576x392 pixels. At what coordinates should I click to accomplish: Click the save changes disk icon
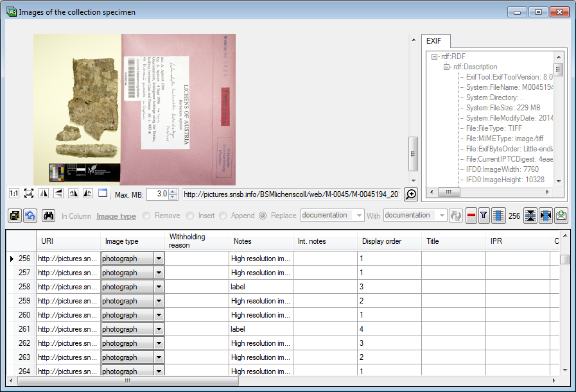click(x=14, y=216)
